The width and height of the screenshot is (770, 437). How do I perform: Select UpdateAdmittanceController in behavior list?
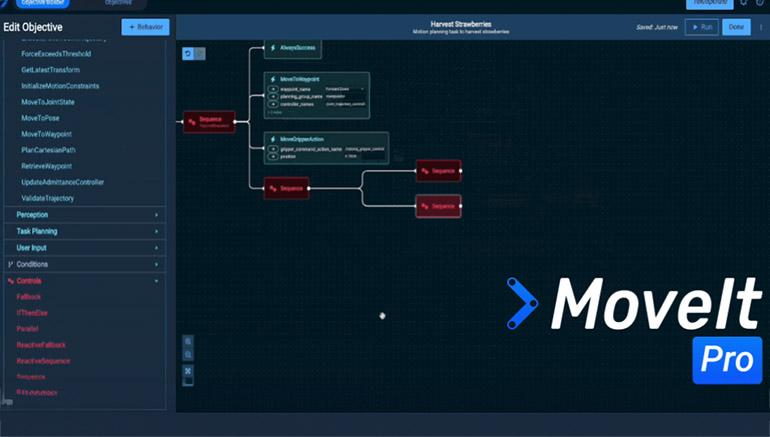pos(62,182)
